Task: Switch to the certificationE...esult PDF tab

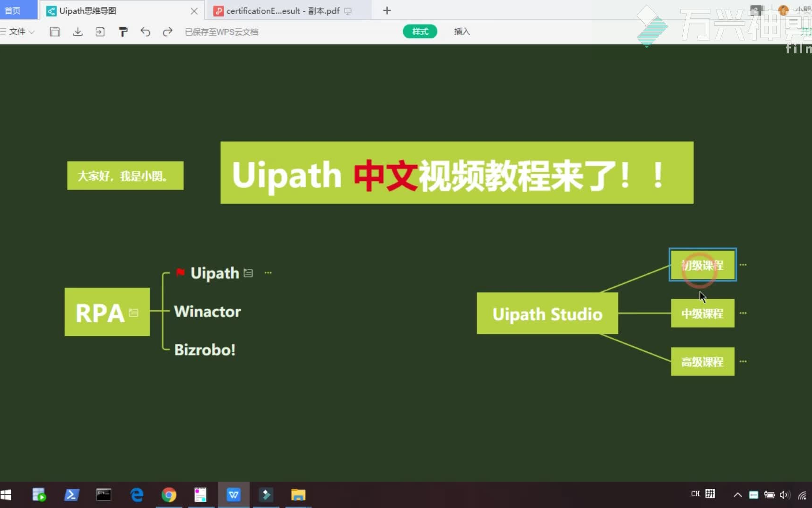Action: coord(282,10)
